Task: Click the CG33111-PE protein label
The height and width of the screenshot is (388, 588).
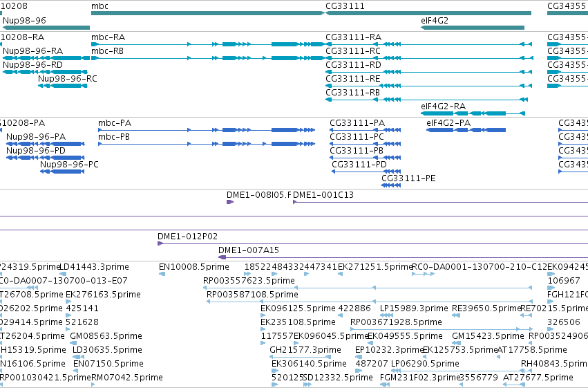Action: tap(408, 178)
